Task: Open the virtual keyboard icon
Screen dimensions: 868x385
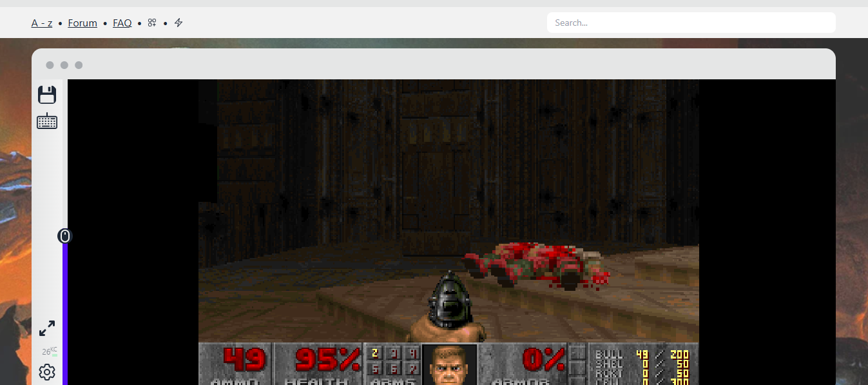Action: (47, 121)
